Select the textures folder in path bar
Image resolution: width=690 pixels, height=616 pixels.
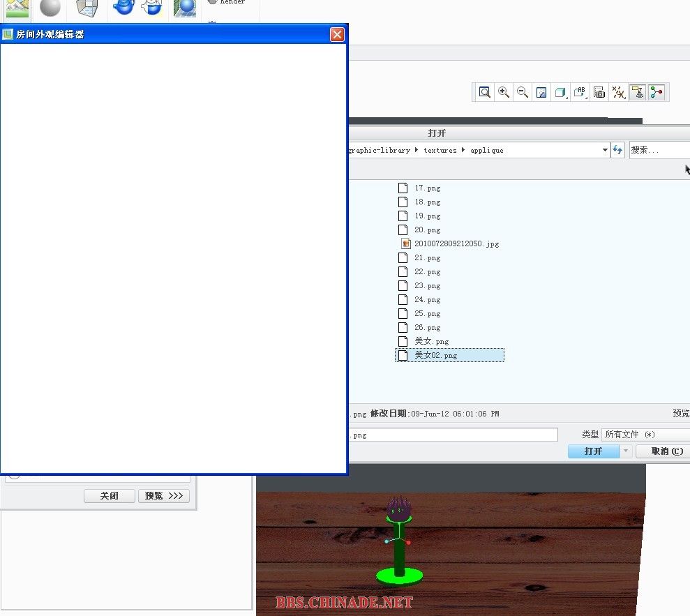point(440,150)
